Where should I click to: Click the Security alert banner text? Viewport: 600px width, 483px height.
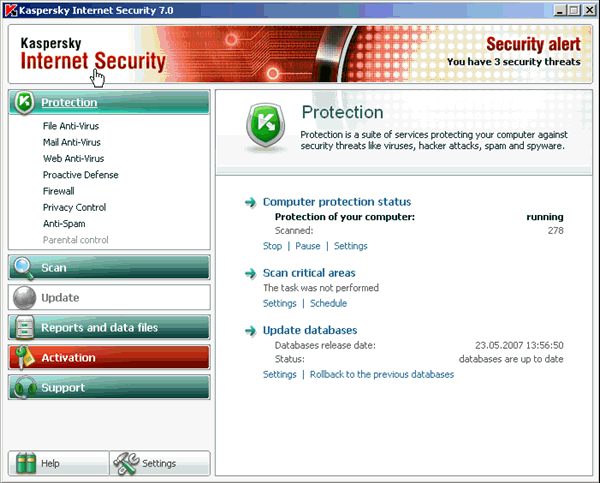click(x=533, y=44)
